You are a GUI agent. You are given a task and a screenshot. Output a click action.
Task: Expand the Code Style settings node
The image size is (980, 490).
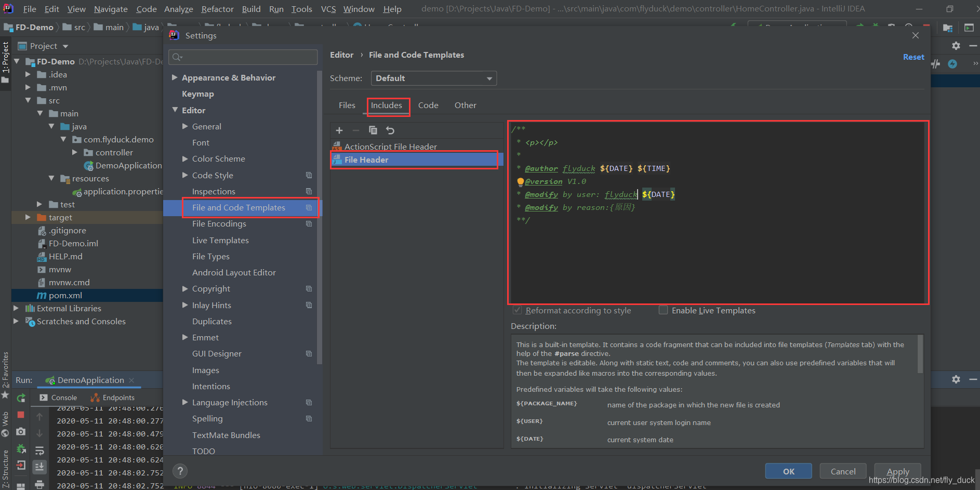click(185, 175)
